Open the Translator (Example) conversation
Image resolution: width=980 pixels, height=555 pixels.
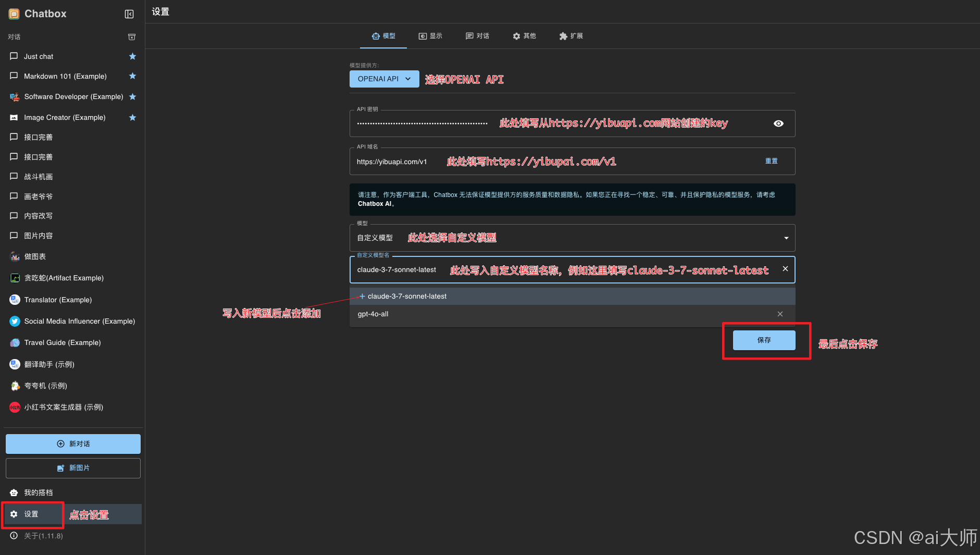73,300
